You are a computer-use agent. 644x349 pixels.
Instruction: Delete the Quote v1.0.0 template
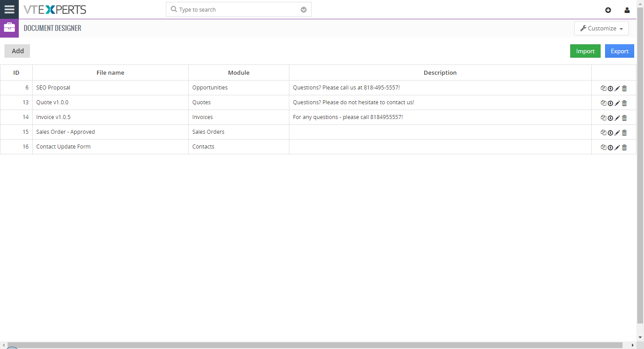click(624, 103)
